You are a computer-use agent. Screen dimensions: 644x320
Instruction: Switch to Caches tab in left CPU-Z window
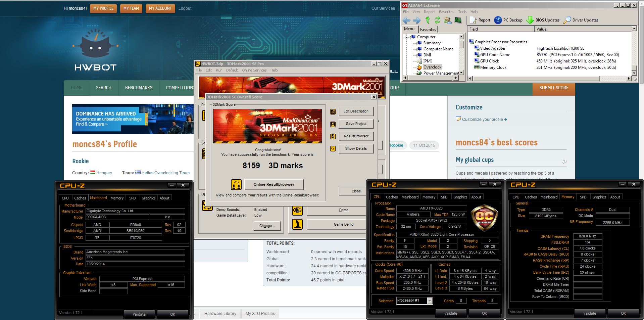[80, 198]
